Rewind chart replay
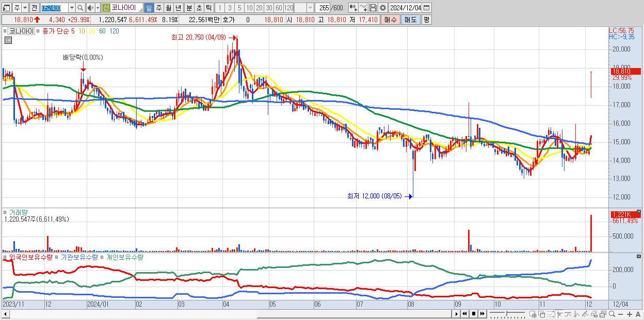The image size is (644, 320). point(464,314)
